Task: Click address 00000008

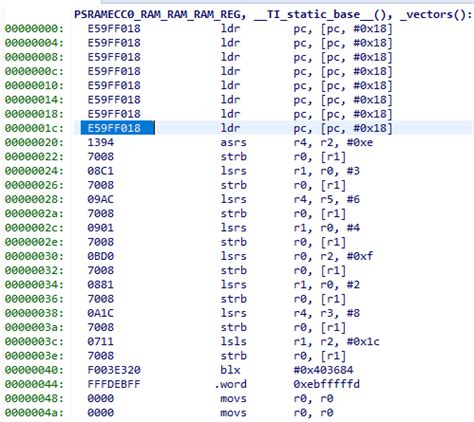Action: 34,57
